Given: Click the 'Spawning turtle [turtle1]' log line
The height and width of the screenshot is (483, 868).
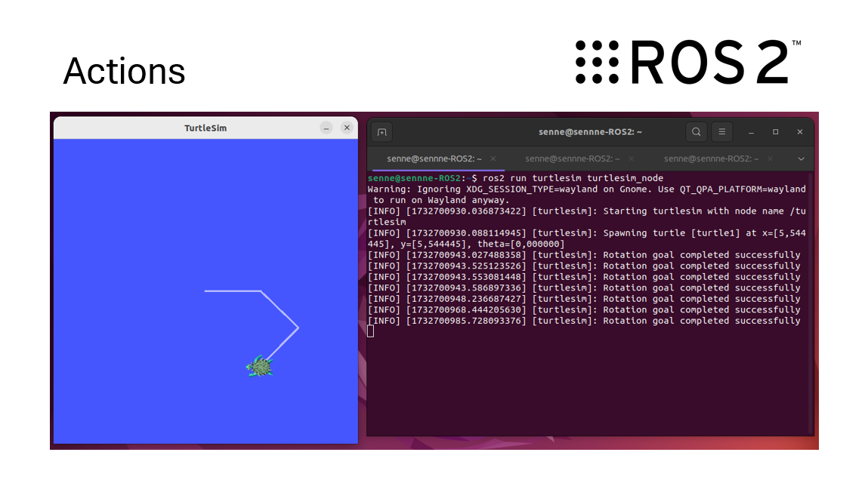Looking at the screenshot, I should [x=587, y=238].
